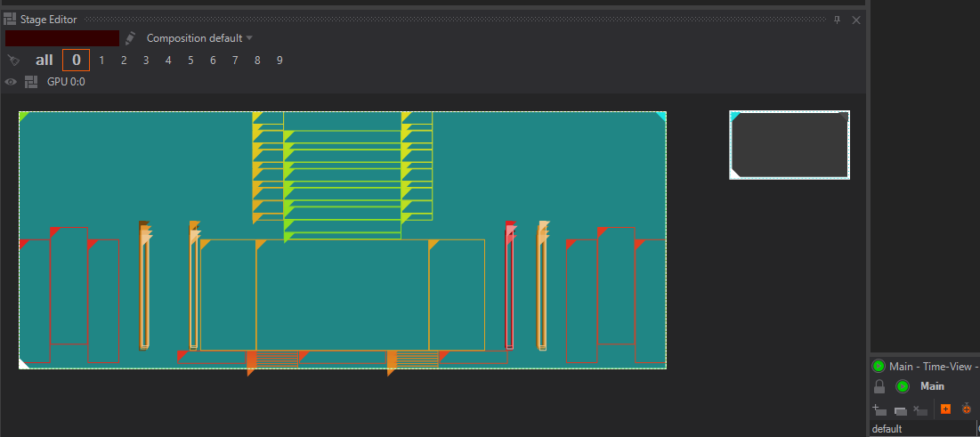Open the Composition default dropdown

[199, 38]
